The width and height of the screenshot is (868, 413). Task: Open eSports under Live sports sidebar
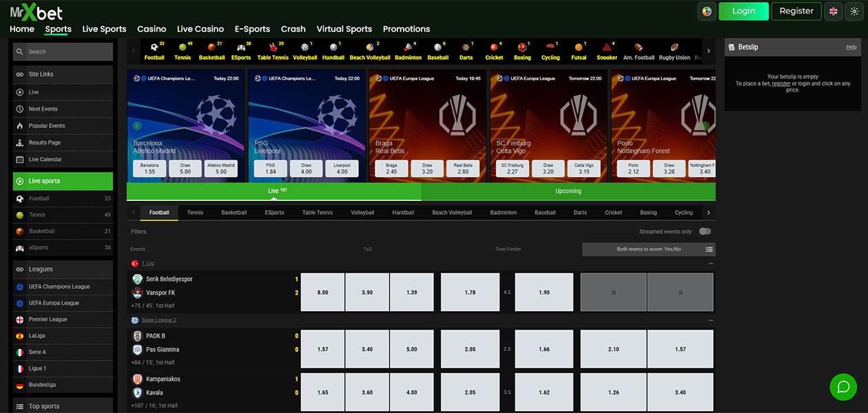tap(63, 248)
